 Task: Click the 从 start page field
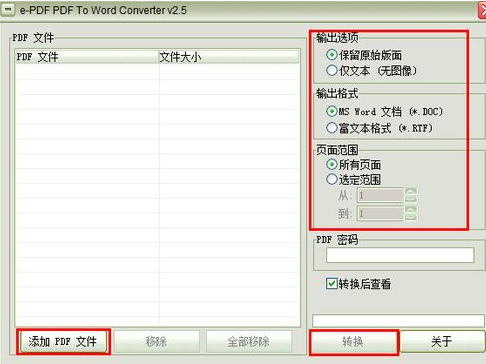[x=380, y=195]
